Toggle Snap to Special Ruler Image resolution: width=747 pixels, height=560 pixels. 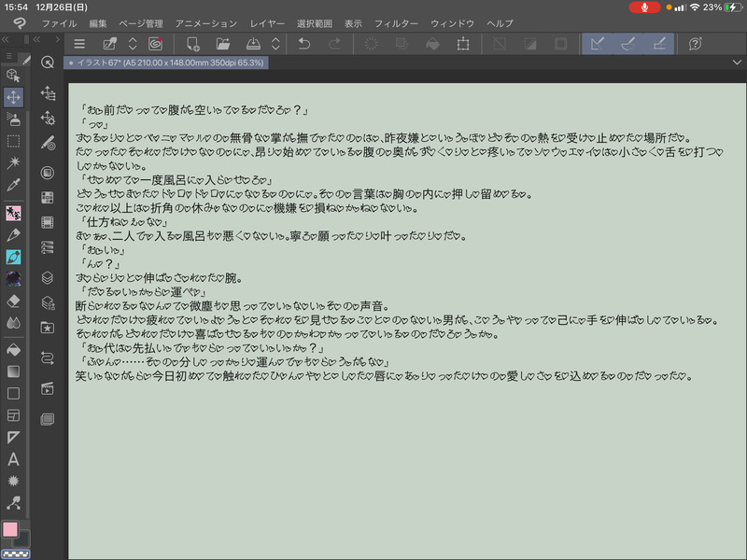[x=628, y=44]
